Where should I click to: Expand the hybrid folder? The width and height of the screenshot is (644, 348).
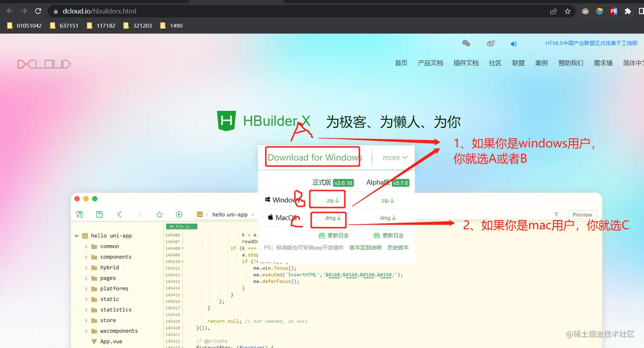(x=86, y=267)
